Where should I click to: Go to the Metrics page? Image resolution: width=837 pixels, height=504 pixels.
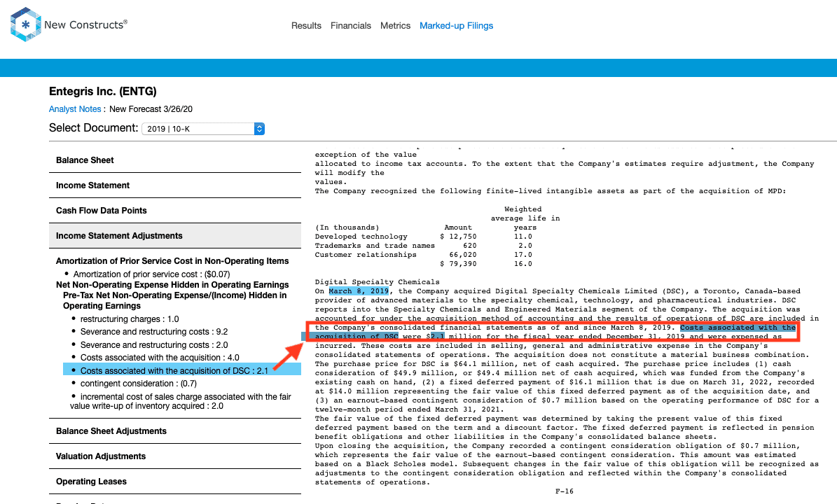tap(396, 26)
